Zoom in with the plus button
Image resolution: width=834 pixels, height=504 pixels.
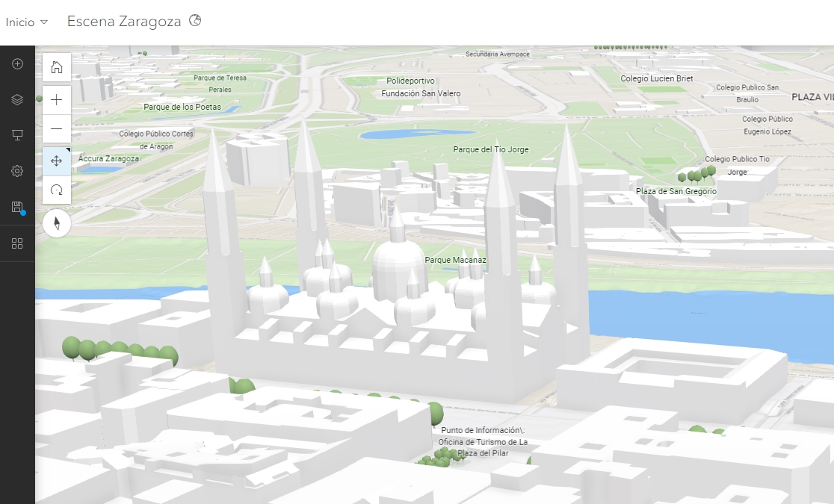click(56, 100)
